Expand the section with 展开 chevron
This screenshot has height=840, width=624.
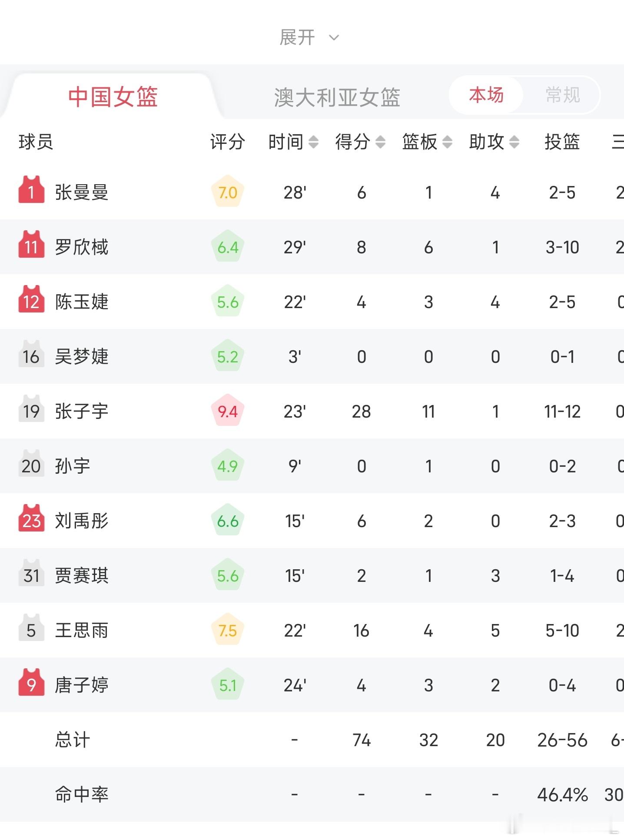coord(309,37)
